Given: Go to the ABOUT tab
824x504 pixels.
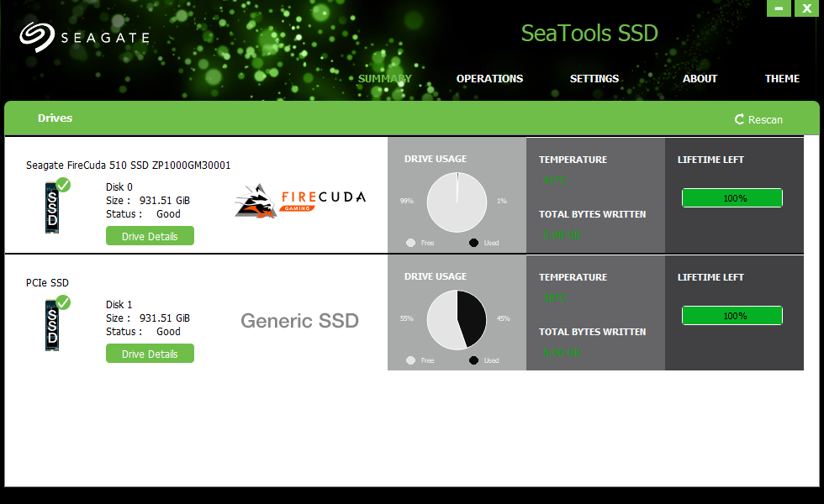Looking at the screenshot, I should point(700,79).
